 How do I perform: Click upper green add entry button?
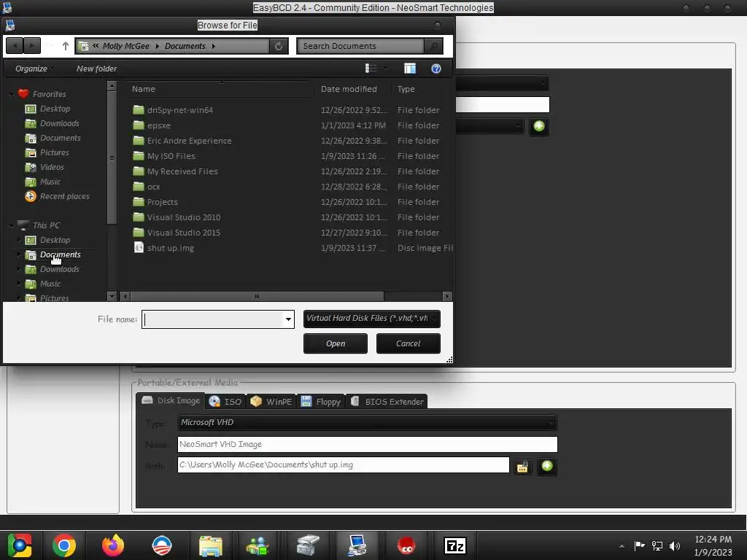pyautogui.click(x=539, y=126)
